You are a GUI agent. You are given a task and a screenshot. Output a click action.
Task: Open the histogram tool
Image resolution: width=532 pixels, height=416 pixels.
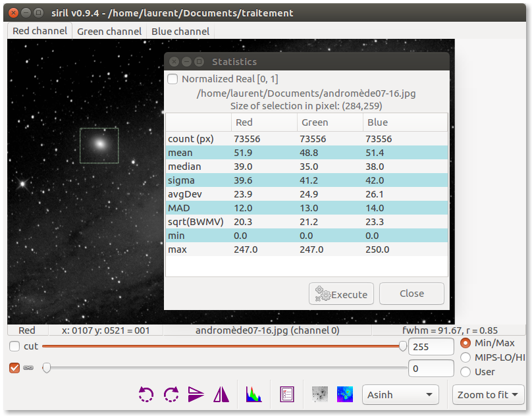254,394
